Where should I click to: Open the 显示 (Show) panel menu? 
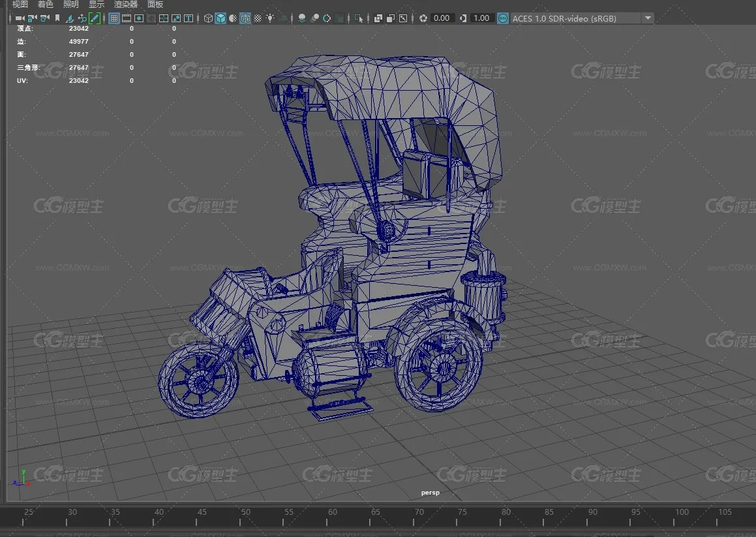(97, 5)
